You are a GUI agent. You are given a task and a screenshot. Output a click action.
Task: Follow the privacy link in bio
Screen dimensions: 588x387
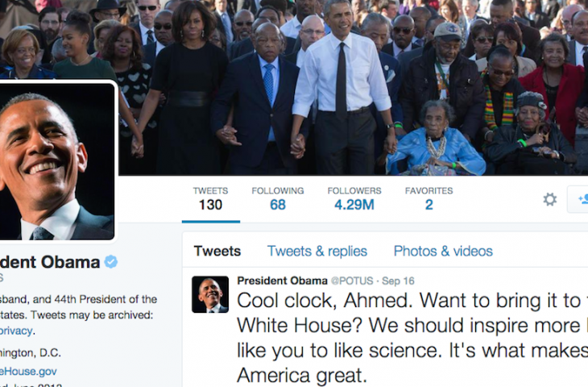coord(16,331)
